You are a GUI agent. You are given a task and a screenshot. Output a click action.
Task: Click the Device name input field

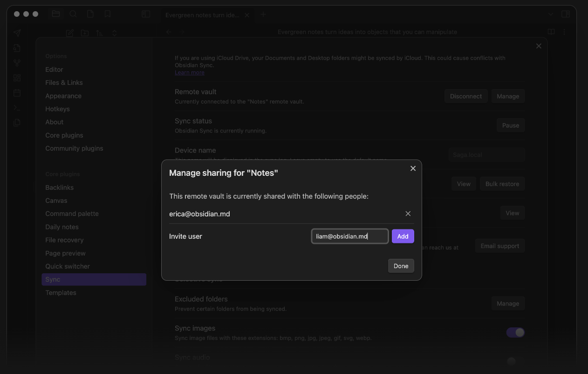click(486, 155)
